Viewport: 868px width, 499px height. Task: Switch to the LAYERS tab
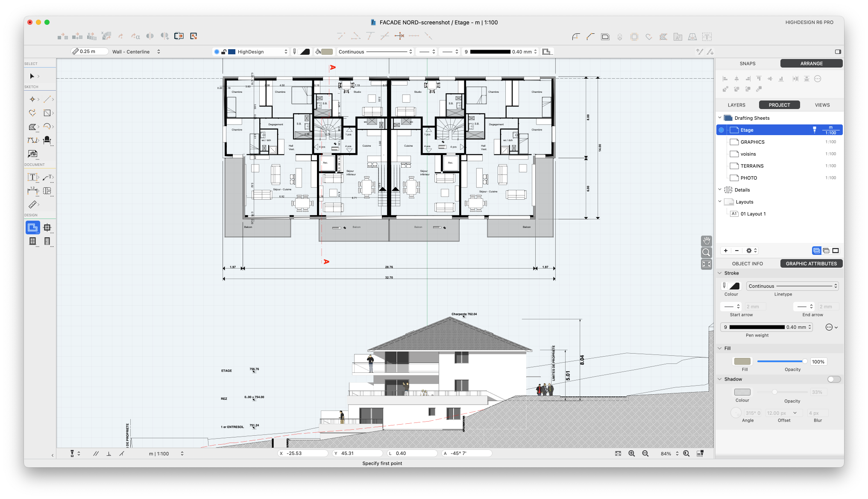736,105
